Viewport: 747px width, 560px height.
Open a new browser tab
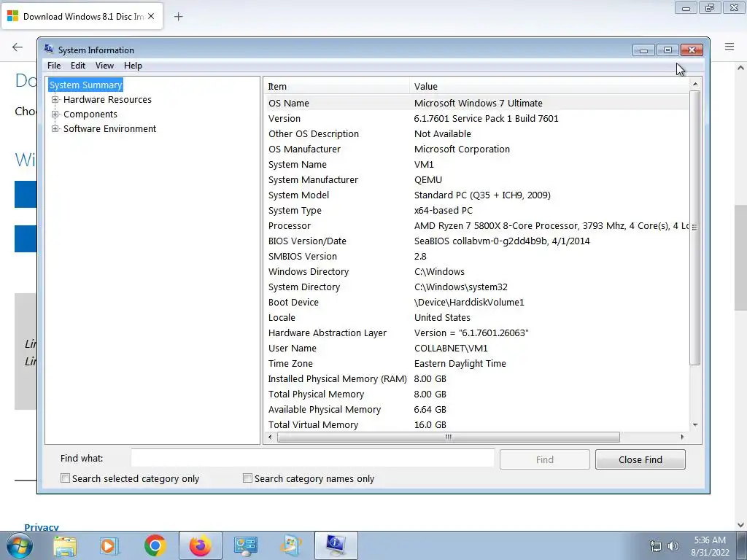(178, 17)
